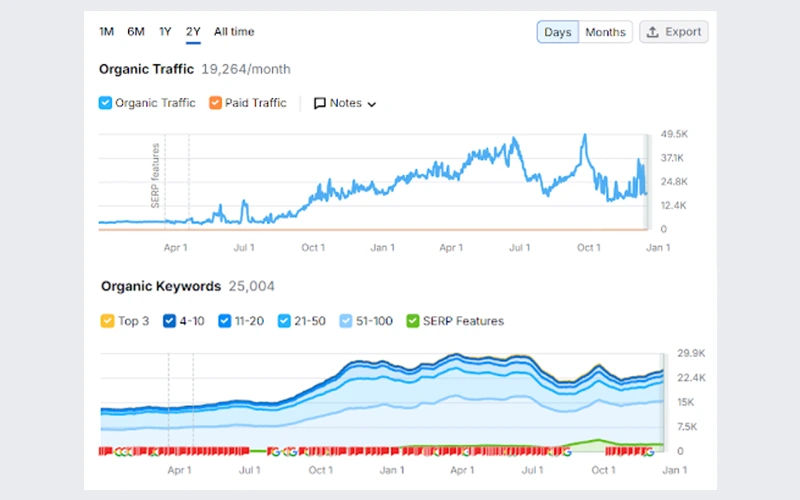
Task: Toggle the Top 3 keywords checkbox
Action: point(107,321)
